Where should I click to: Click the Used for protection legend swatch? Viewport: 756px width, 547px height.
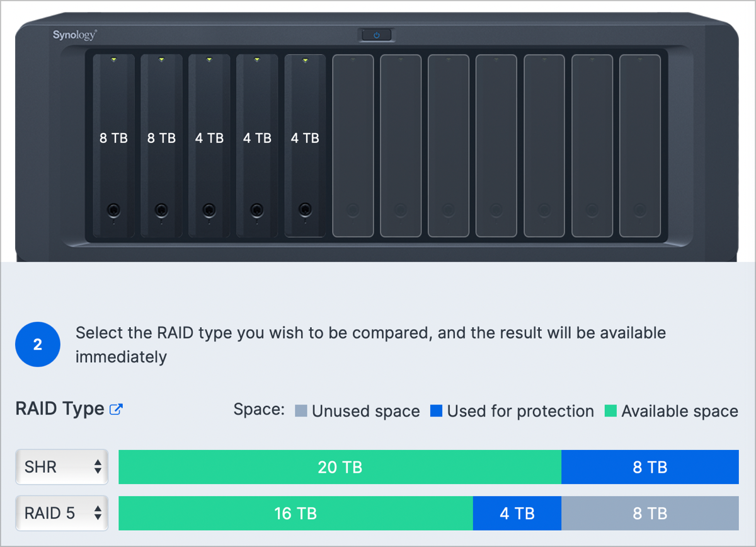(436, 412)
